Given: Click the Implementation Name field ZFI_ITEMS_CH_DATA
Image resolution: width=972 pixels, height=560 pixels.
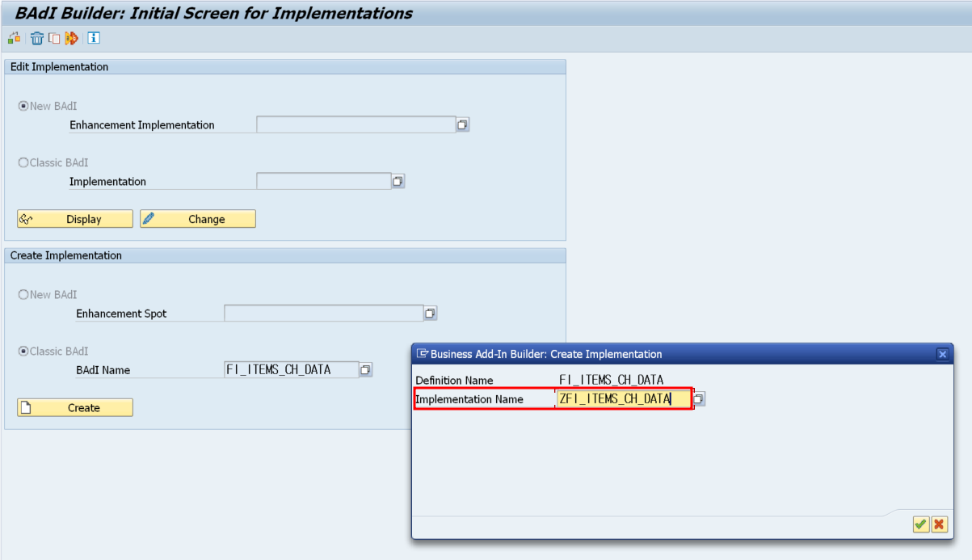Looking at the screenshot, I should click(x=624, y=399).
